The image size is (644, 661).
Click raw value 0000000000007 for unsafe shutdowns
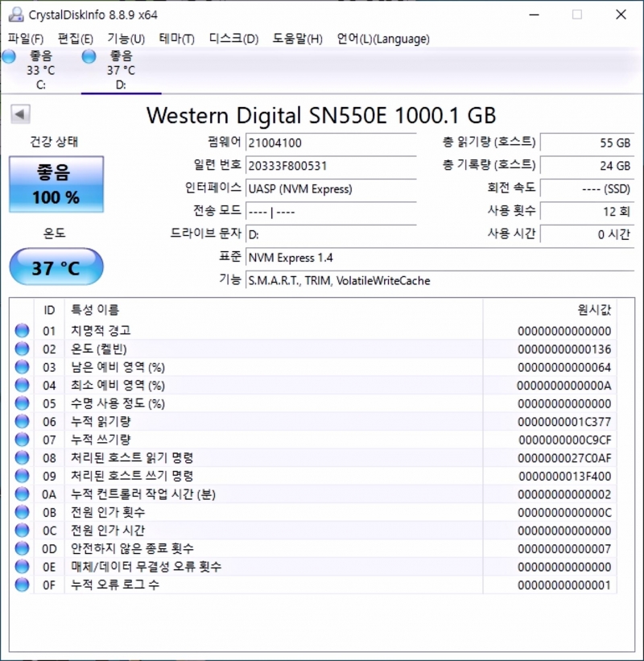564,548
